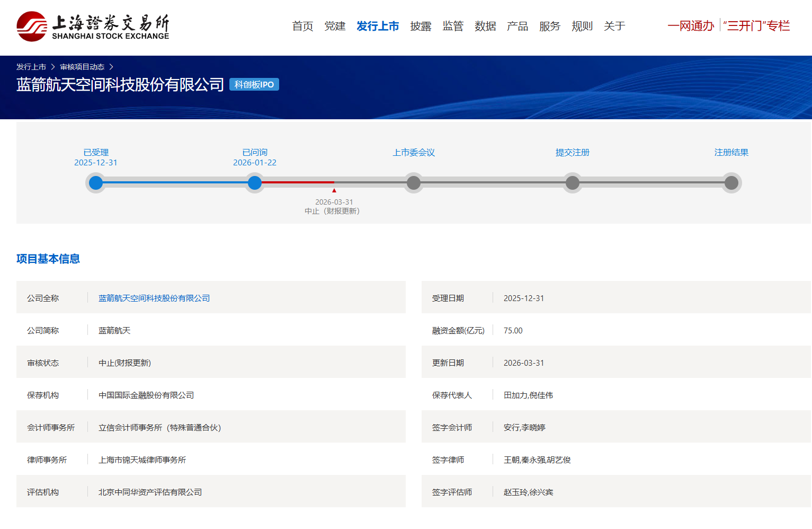Viewport: 812px width, 529px height.
Task: Click the 规则 navigation link
Action: point(582,26)
